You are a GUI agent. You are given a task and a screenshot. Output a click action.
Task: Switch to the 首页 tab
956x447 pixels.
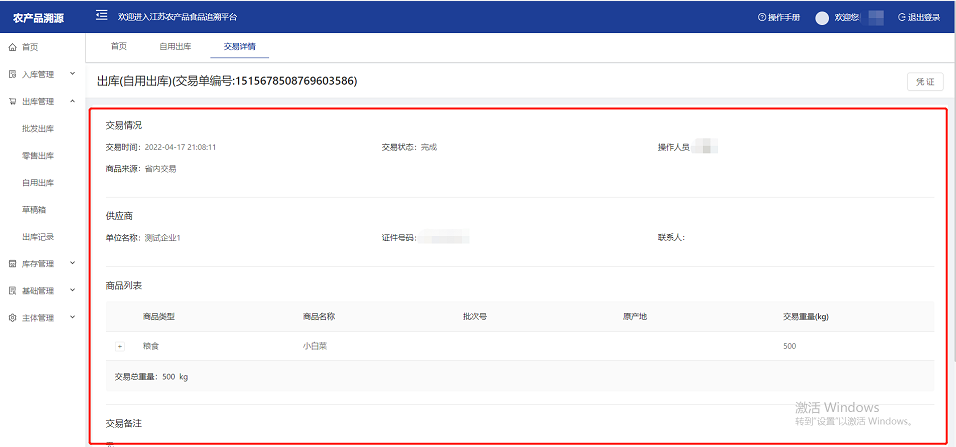[x=118, y=46]
